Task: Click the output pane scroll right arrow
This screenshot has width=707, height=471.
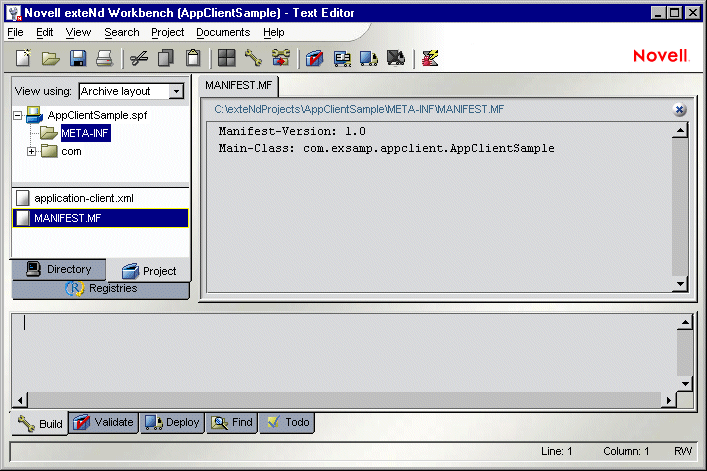Action: 669,400
